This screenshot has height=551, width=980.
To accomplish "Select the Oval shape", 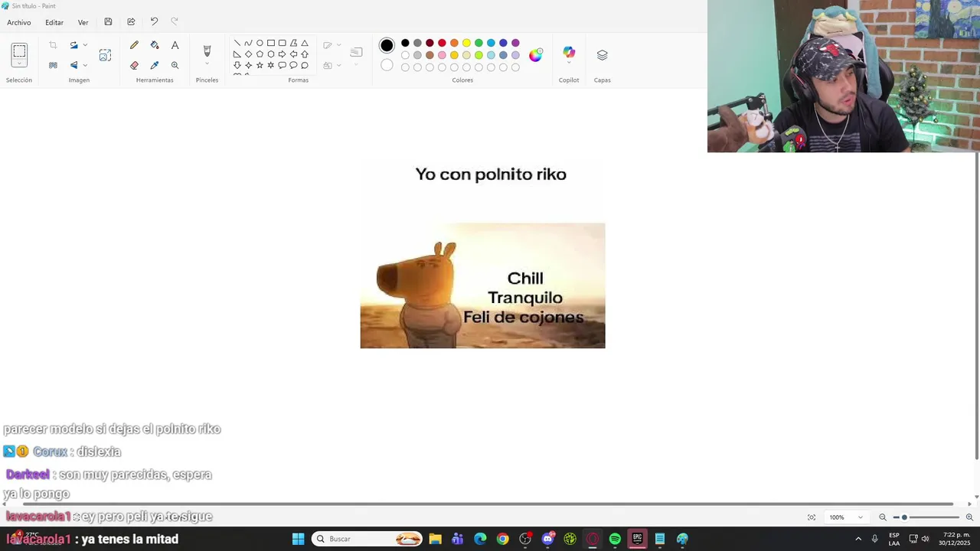I will point(260,43).
